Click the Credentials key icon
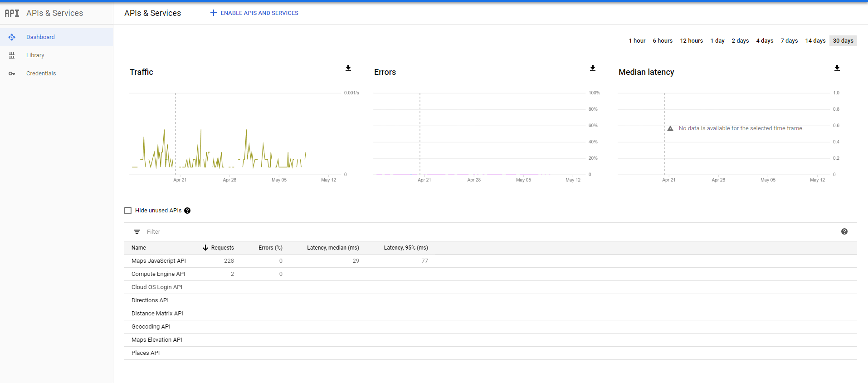Viewport: 868px width, 383px height. (12, 74)
